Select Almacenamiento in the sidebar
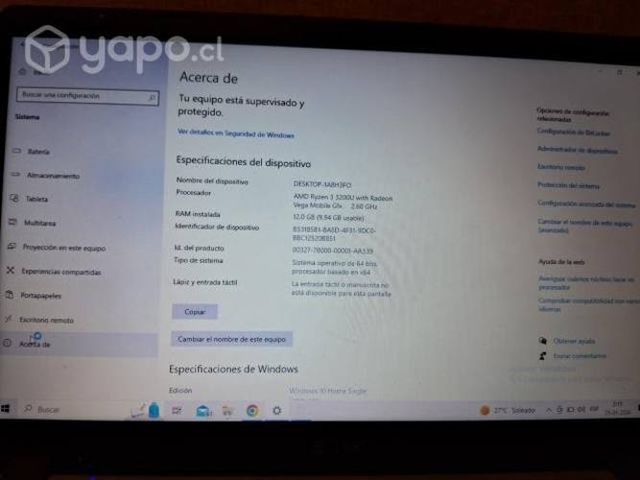Screen dimensions: 640x480 click(53, 176)
